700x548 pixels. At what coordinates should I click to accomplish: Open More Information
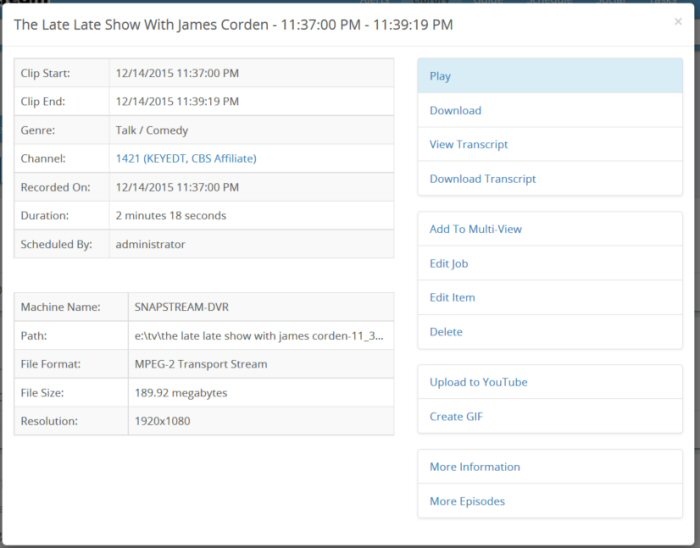pyautogui.click(x=550, y=467)
